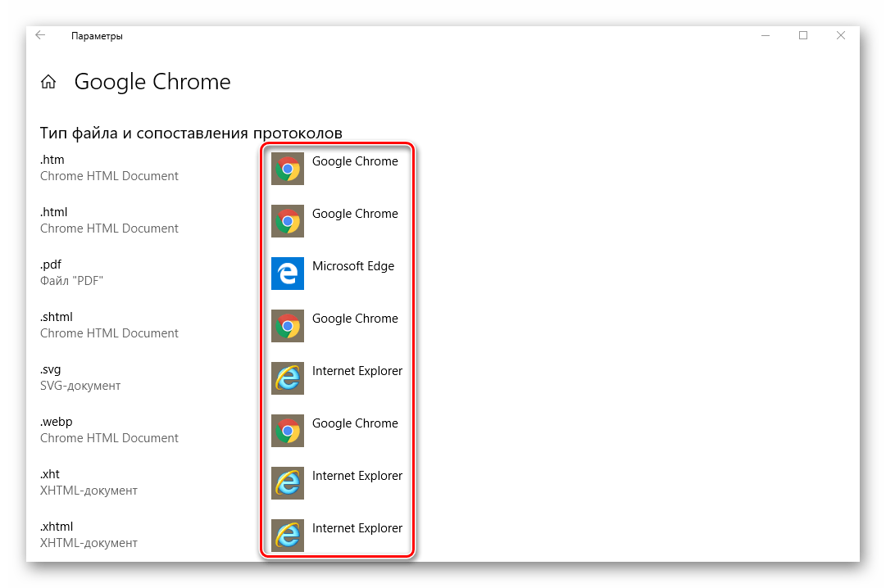This screenshot has width=886, height=588.
Task: Change the .xht default Internet Explorer label
Action: pyautogui.click(x=357, y=476)
